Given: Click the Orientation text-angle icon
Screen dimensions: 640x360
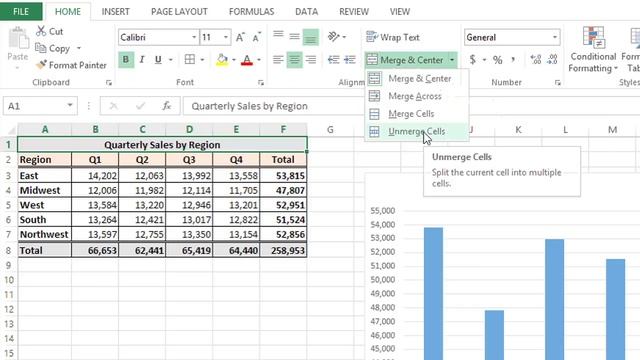Looking at the screenshot, I should pyautogui.click(x=334, y=37).
